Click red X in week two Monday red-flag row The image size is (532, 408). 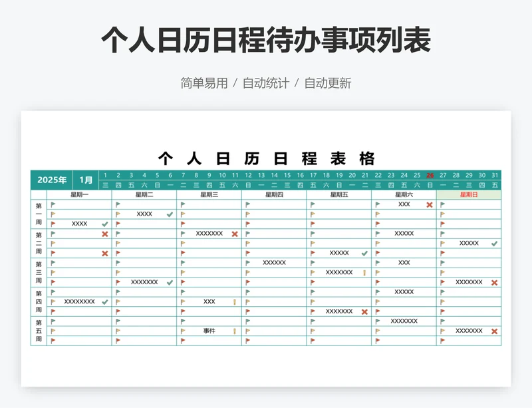click(105, 254)
